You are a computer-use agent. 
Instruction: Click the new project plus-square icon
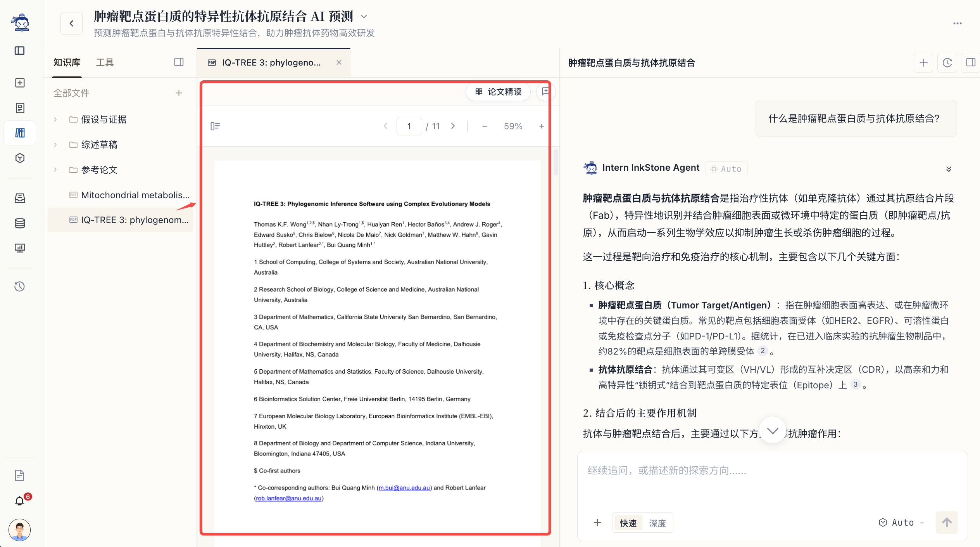20,83
